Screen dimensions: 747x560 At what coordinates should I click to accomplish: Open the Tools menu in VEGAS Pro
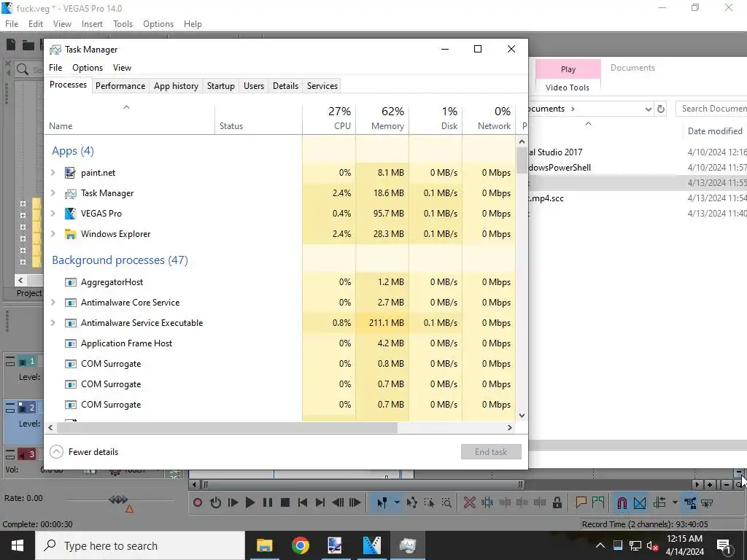point(123,24)
